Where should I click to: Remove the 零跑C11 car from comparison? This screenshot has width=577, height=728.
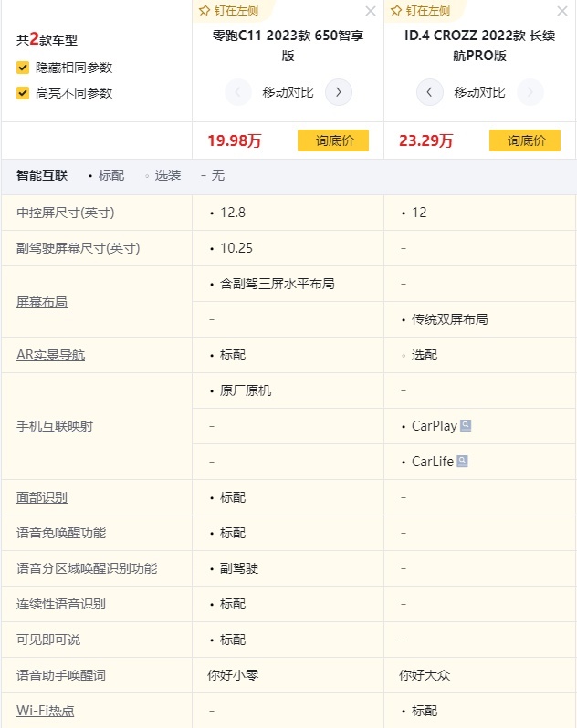(x=371, y=11)
